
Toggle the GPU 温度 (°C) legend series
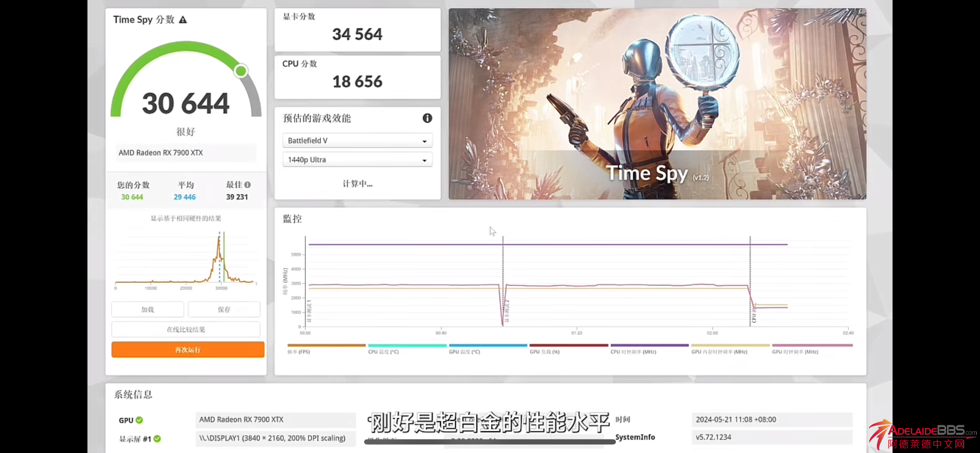[464, 352]
